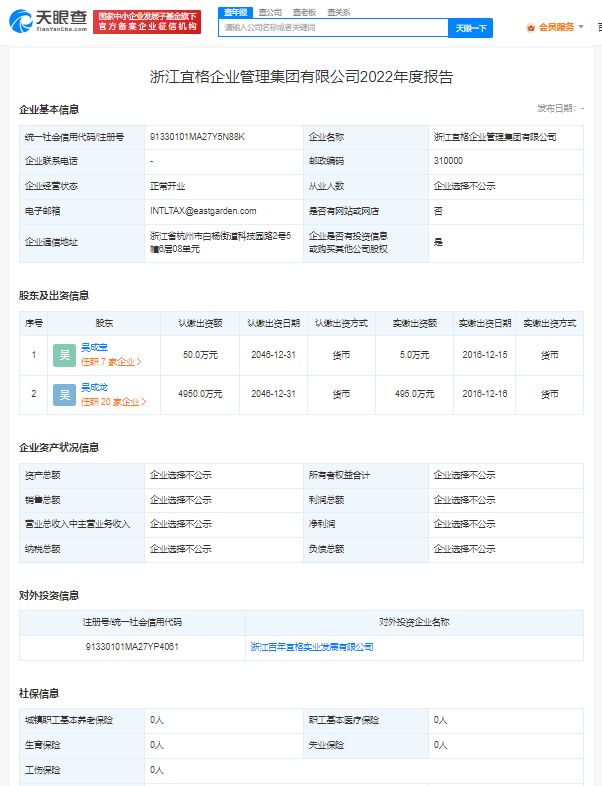Click the unified credit code 91330101MA27Y5N88K
Screen dimensions: 602x786
(197, 136)
